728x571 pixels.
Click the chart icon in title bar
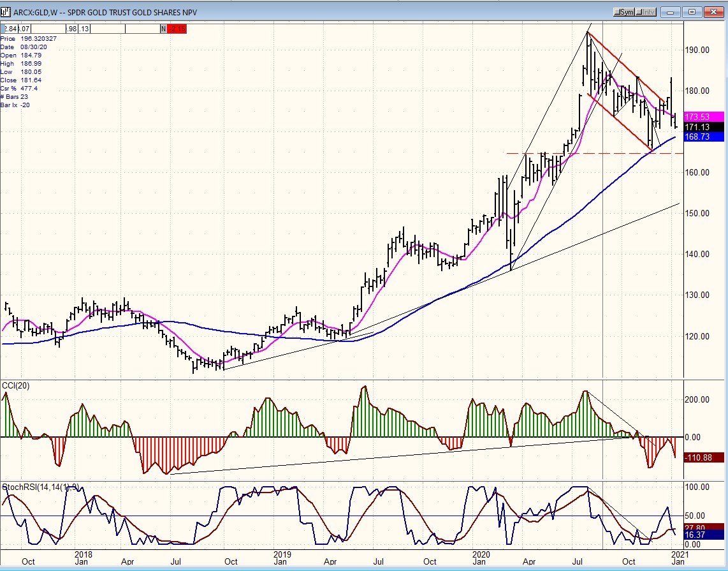pos(6,12)
